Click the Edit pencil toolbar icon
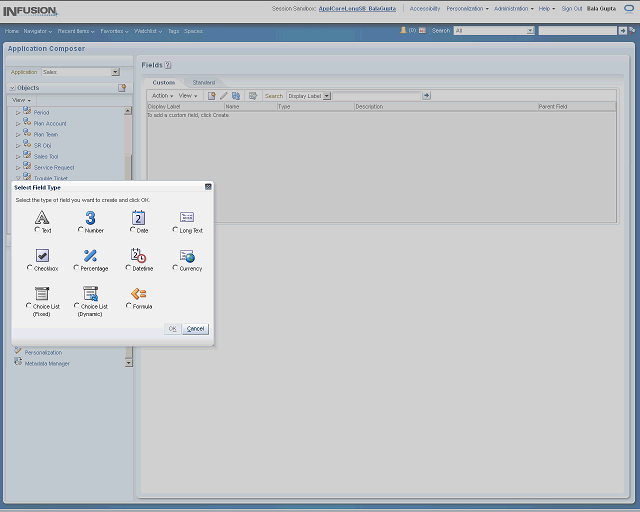The image size is (640, 512). pos(224,96)
